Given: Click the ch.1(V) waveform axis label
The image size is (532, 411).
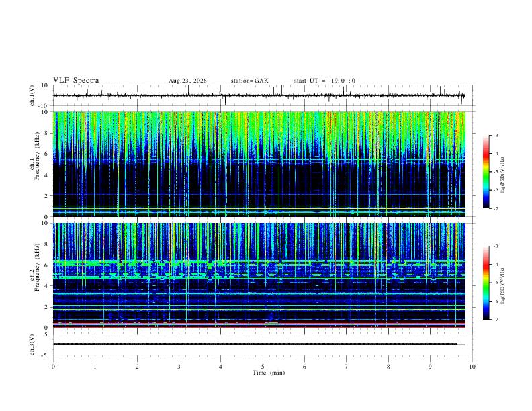Looking at the screenshot, I should pos(32,95).
